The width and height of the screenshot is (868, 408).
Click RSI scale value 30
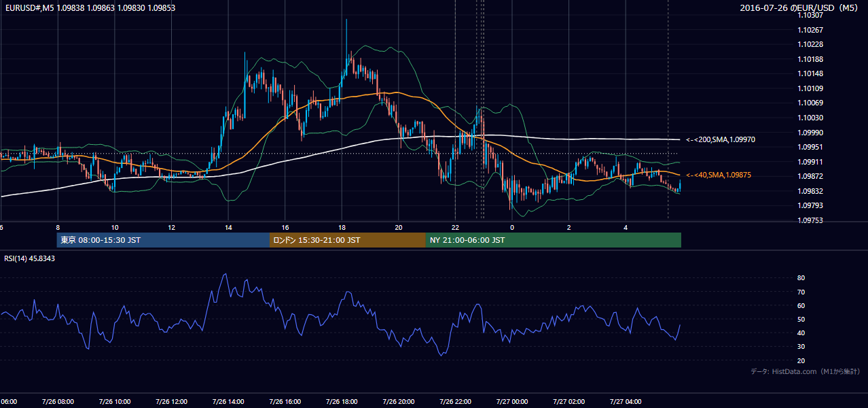coord(801,347)
